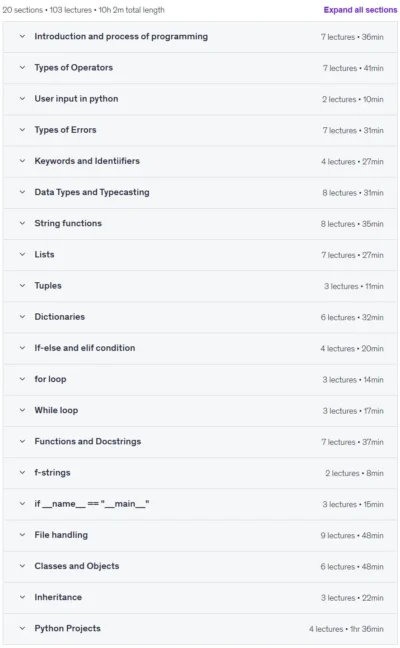The width and height of the screenshot is (400, 648).
Task: Click the chevron beside Types of Operators
Action: click(x=22, y=68)
